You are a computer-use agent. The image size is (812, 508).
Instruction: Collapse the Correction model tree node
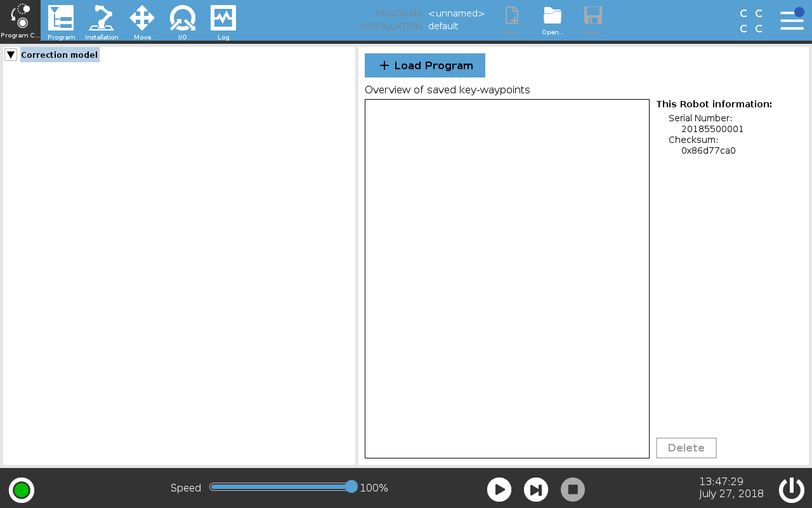coord(11,55)
